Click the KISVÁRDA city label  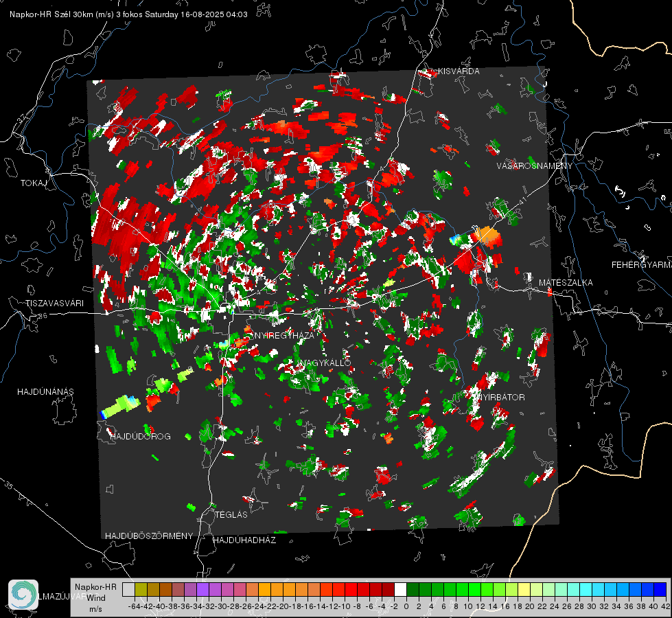(x=459, y=71)
